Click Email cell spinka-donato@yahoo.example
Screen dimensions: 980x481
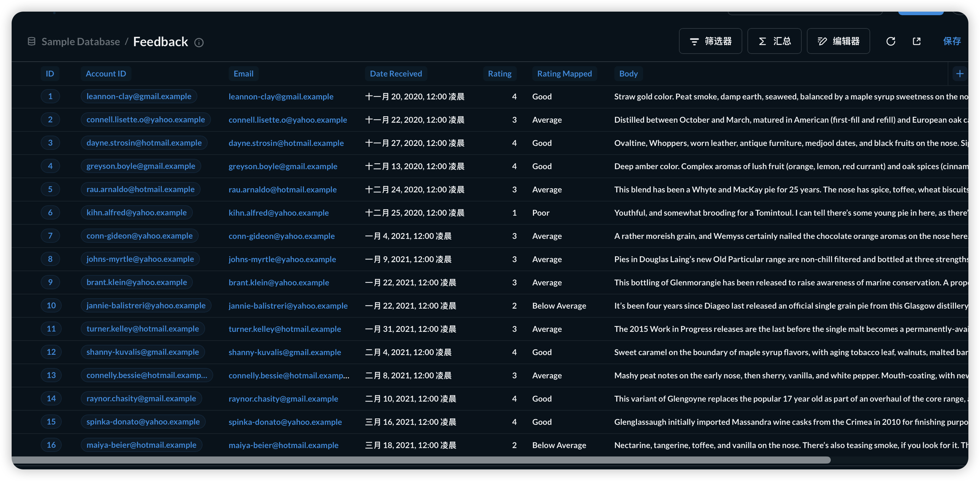(285, 422)
